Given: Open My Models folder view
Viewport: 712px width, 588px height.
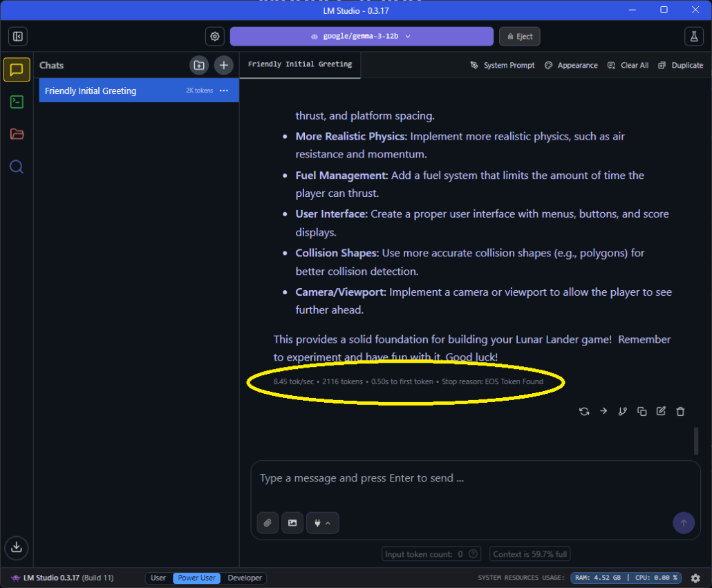Looking at the screenshot, I should pyautogui.click(x=17, y=134).
